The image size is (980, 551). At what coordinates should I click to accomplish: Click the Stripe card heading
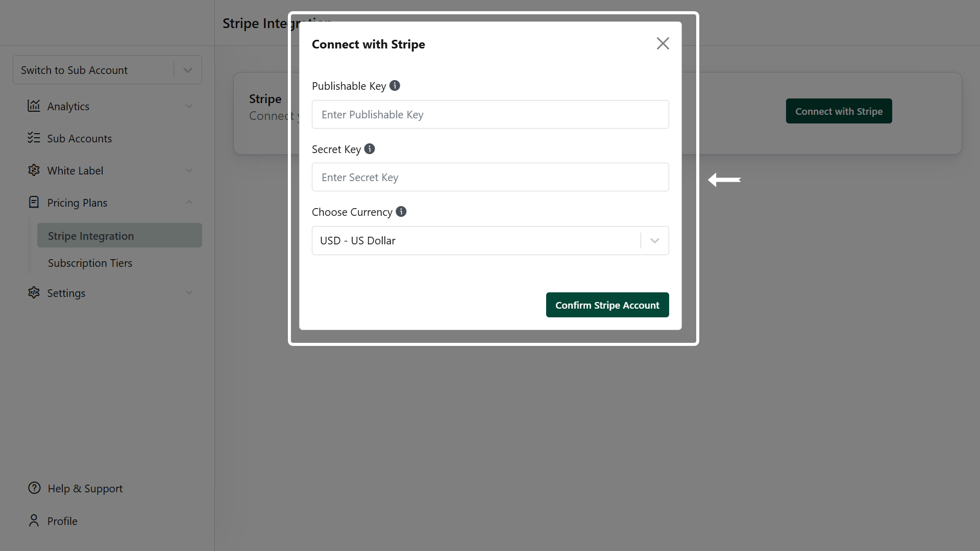(265, 98)
